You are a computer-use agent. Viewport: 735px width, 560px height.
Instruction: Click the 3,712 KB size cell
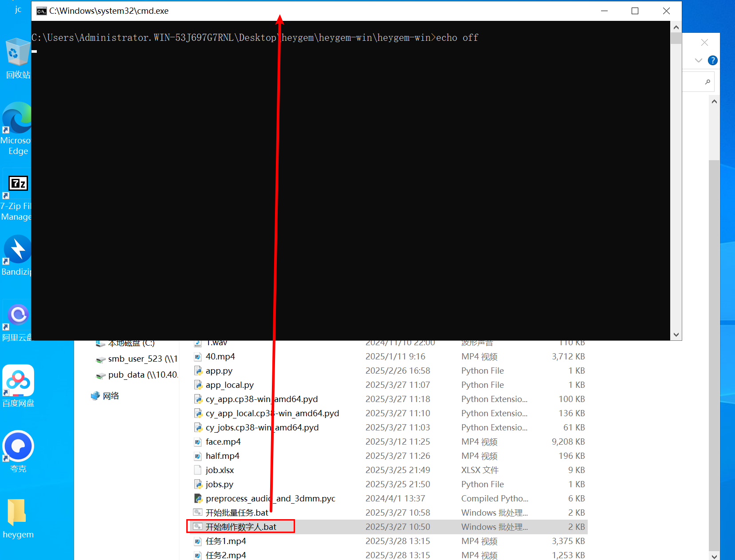coord(568,357)
